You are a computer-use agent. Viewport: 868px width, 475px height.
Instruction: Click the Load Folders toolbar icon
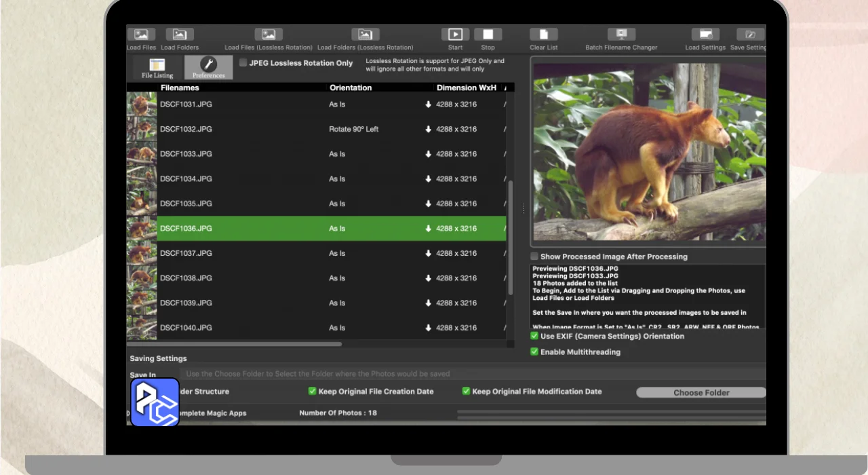[x=180, y=35]
